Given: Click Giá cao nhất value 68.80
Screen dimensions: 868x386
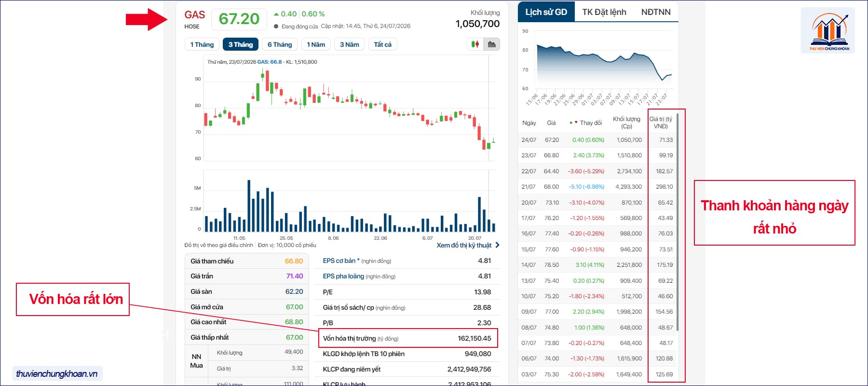Looking at the screenshot, I should [294, 322].
